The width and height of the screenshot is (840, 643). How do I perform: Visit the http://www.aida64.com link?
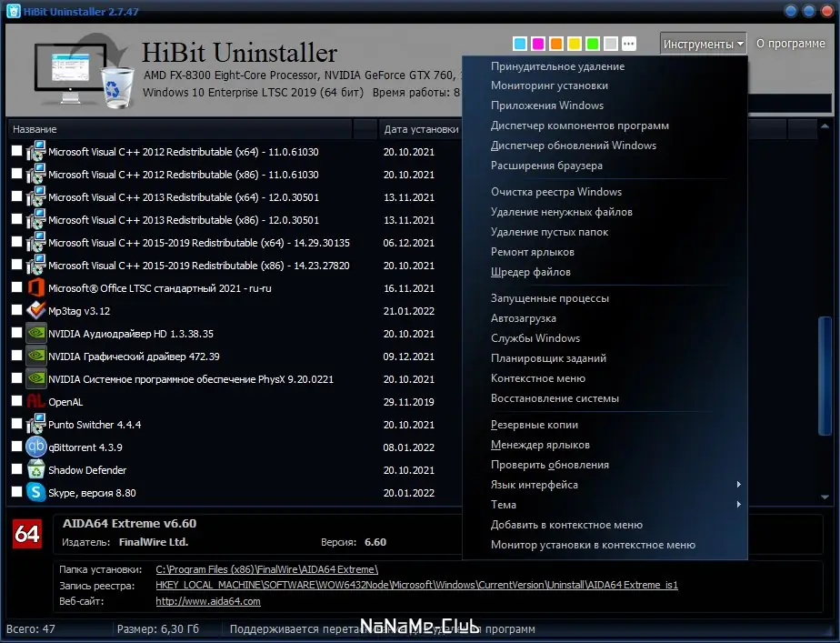[208, 601]
